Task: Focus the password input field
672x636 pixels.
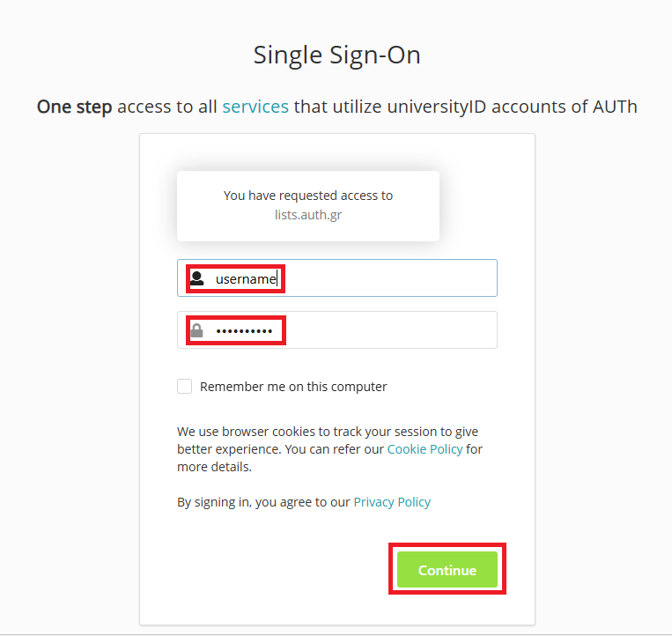Action: pyautogui.click(x=388, y=330)
